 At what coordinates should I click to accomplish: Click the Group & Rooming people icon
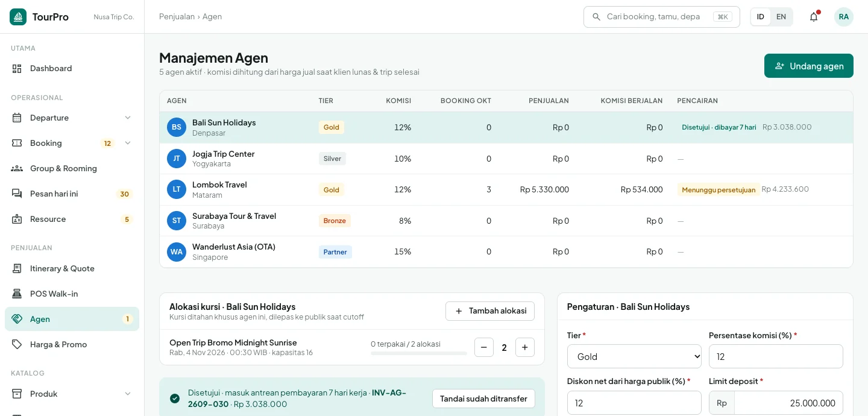(17, 168)
